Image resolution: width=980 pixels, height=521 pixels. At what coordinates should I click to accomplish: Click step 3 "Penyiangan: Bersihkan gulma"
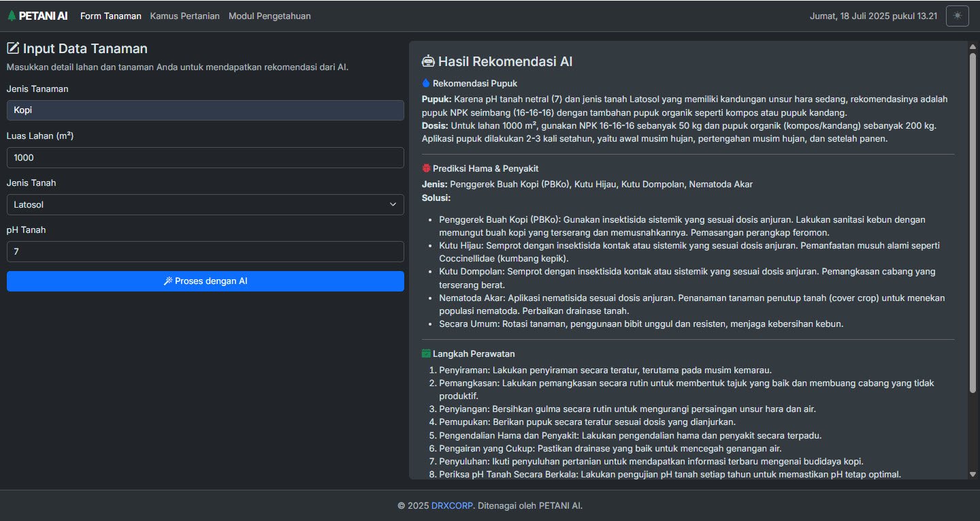click(627, 409)
